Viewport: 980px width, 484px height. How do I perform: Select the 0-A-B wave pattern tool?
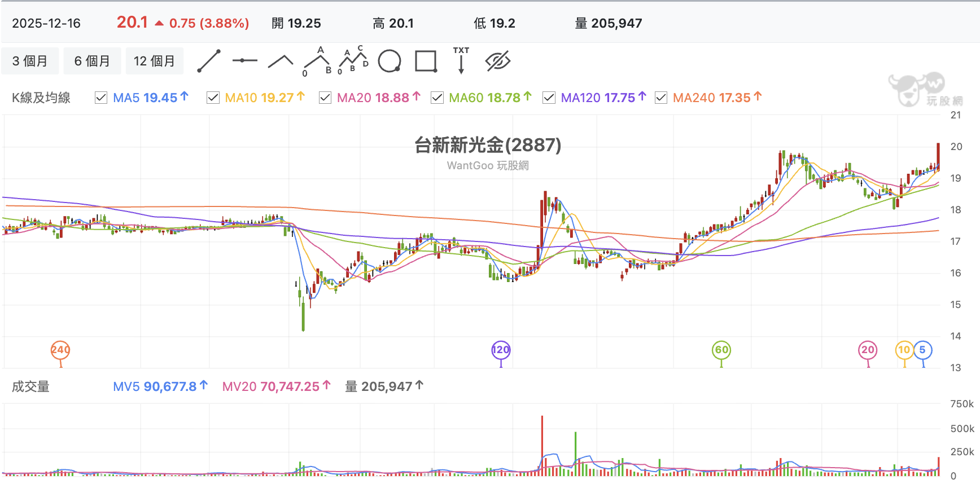pos(317,61)
